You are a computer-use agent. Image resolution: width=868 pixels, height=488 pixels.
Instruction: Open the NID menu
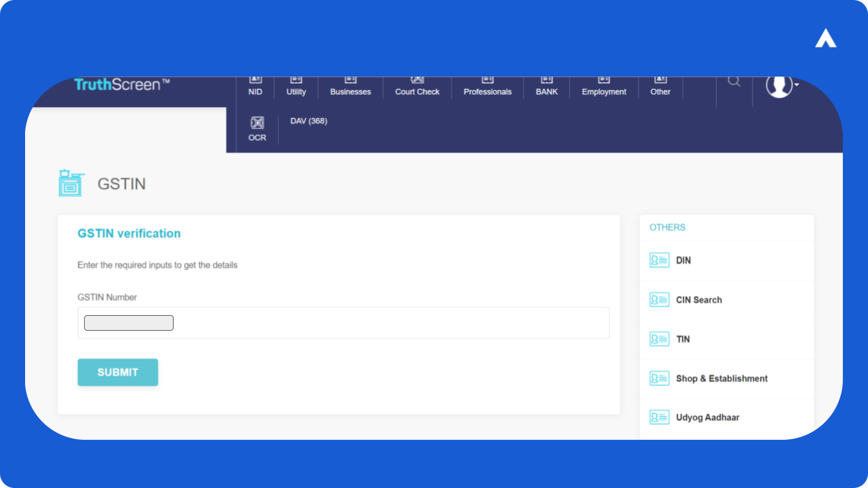[x=256, y=87]
